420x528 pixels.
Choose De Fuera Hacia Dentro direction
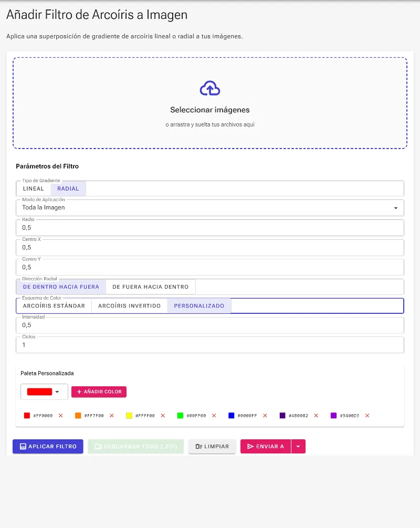151,287
